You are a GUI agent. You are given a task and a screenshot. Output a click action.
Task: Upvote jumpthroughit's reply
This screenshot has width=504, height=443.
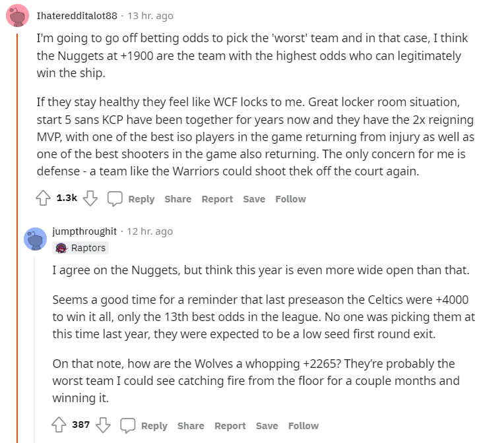point(59,425)
